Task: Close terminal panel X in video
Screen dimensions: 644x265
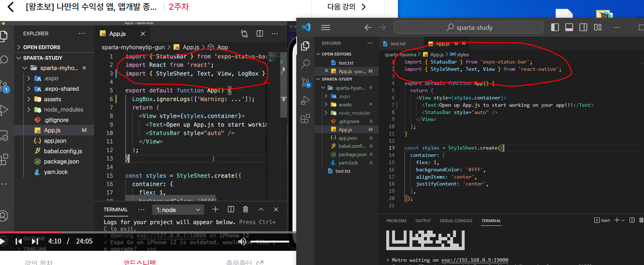Action: click(276, 209)
